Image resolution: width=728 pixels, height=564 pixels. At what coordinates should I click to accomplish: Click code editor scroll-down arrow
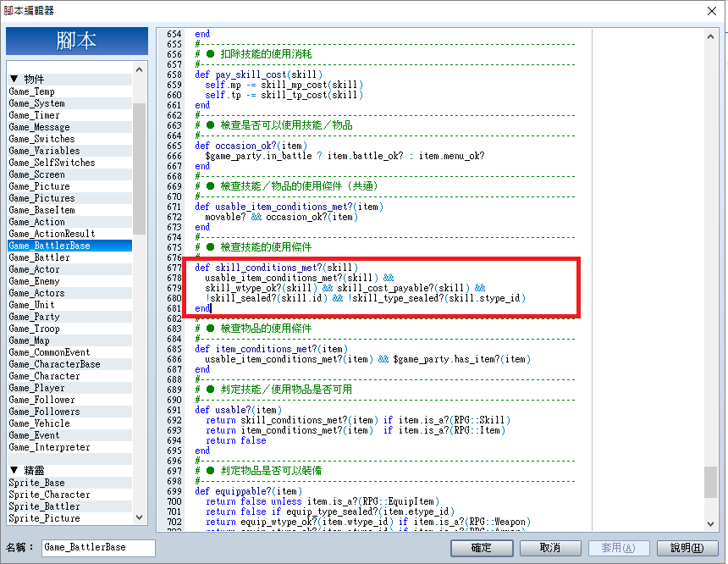pyautogui.click(x=710, y=523)
